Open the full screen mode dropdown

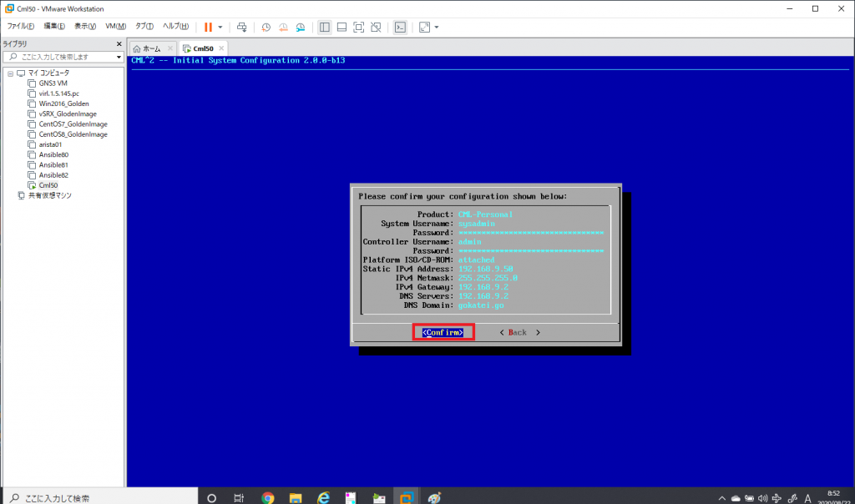tap(436, 27)
